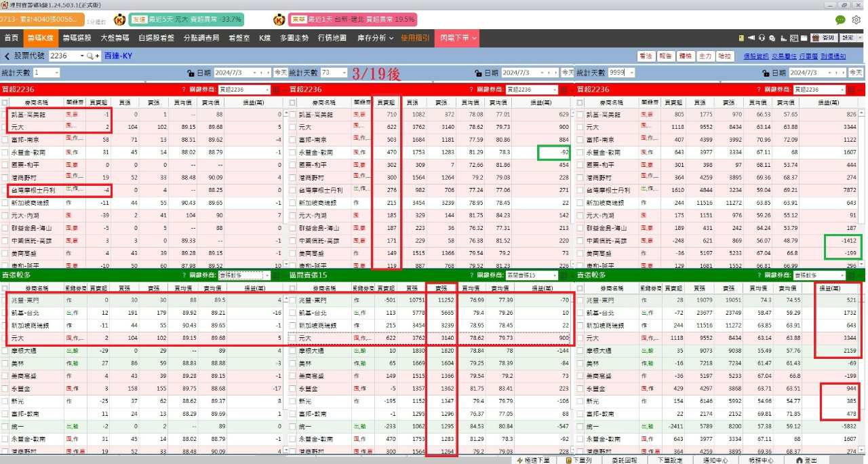This screenshot has width=868, height=464.
Task: Open the gift box icon beside 簽到
Action: pos(816,38)
